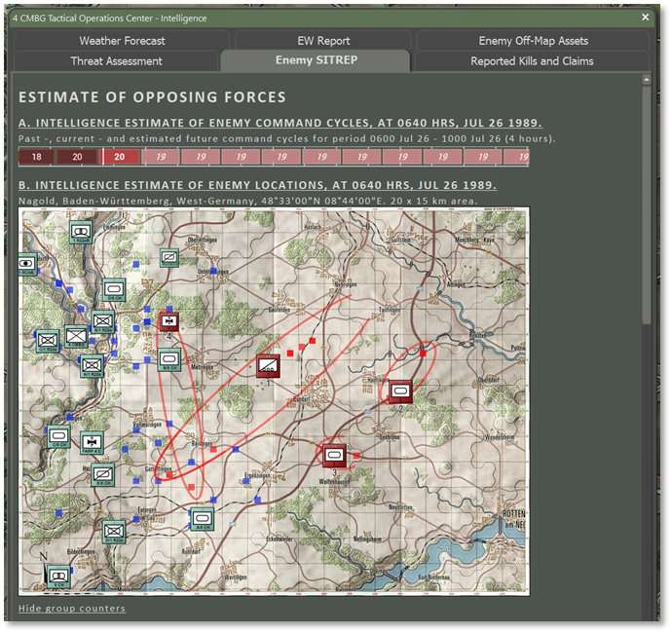Open the Weather Forecast tab
Screen dimensions: 672x633
(x=122, y=41)
